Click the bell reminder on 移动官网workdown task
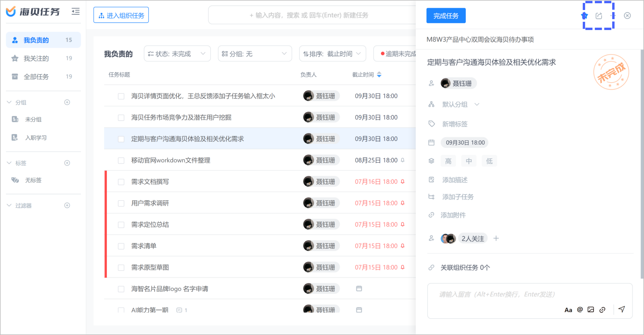 tap(403, 160)
